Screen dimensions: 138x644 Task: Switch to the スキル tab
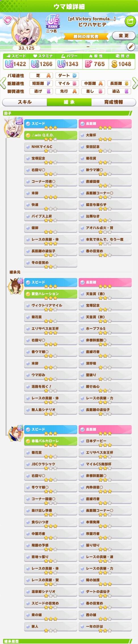(x=25, y=102)
